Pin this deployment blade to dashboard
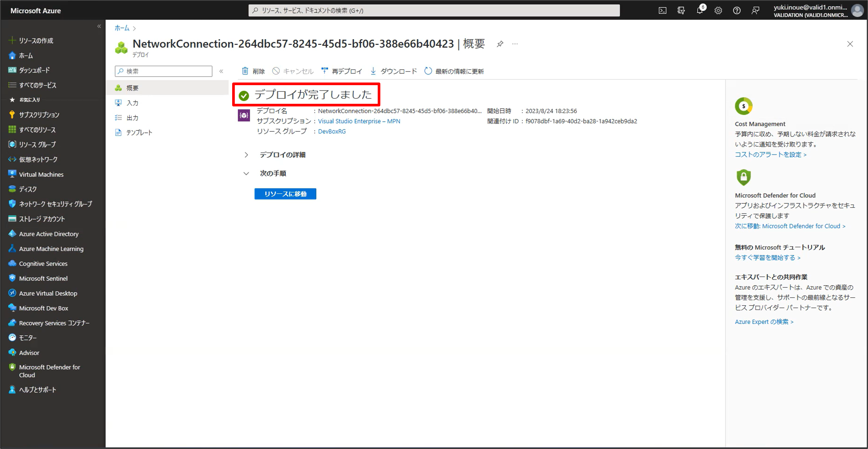The width and height of the screenshot is (868, 449). pos(500,44)
